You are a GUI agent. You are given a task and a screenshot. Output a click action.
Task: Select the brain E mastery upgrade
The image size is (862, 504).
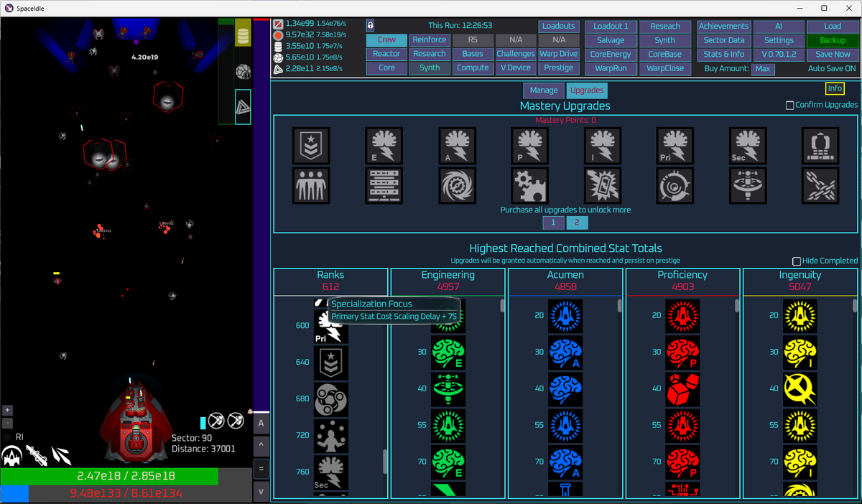pos(384,146)
